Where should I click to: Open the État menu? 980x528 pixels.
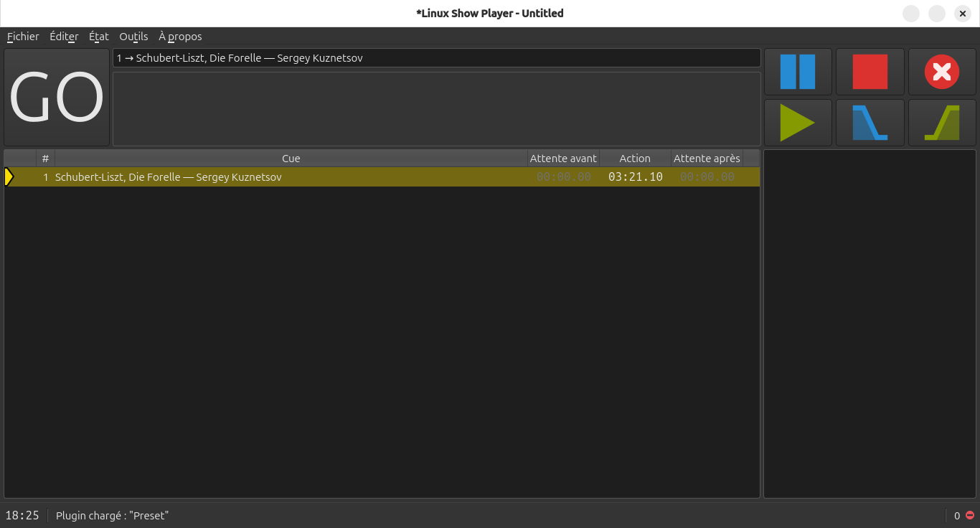pos(99,37)
